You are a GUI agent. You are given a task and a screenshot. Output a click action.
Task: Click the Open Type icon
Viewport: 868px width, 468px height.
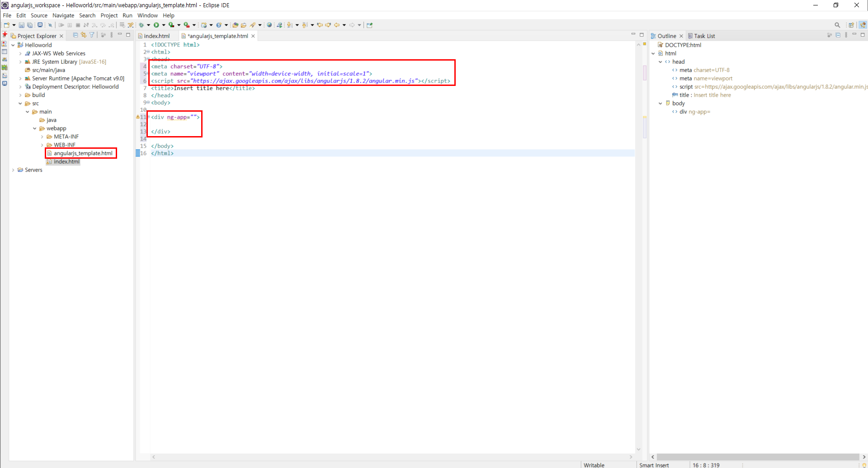pyautogui.click(x=235, y=25)
